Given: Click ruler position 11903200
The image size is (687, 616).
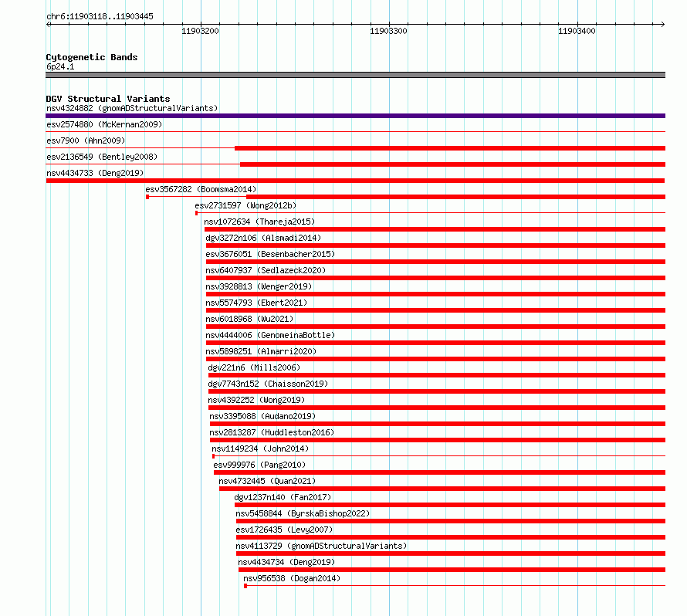Looking at the screenshot, I should click(200, 31).
